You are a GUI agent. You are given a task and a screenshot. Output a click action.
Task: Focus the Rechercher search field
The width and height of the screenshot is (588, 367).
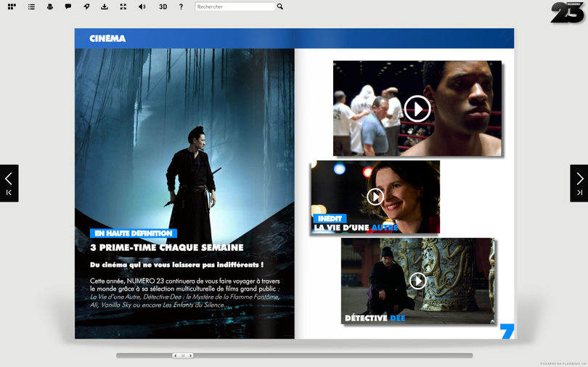pyautogui.click(x=235, y=7)
